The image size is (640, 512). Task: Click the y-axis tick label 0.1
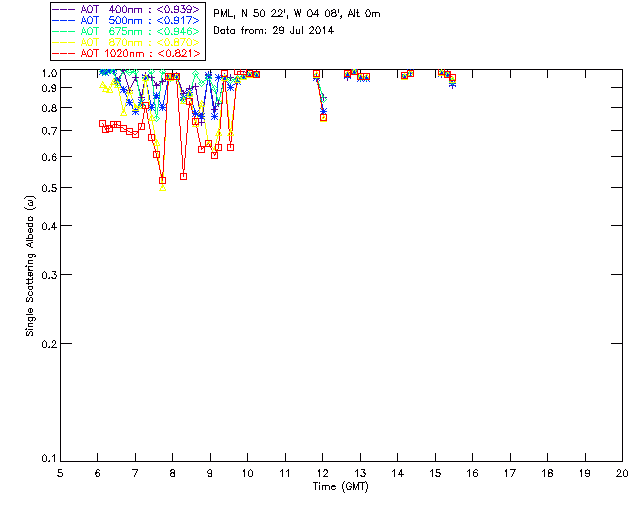(49, 459)
